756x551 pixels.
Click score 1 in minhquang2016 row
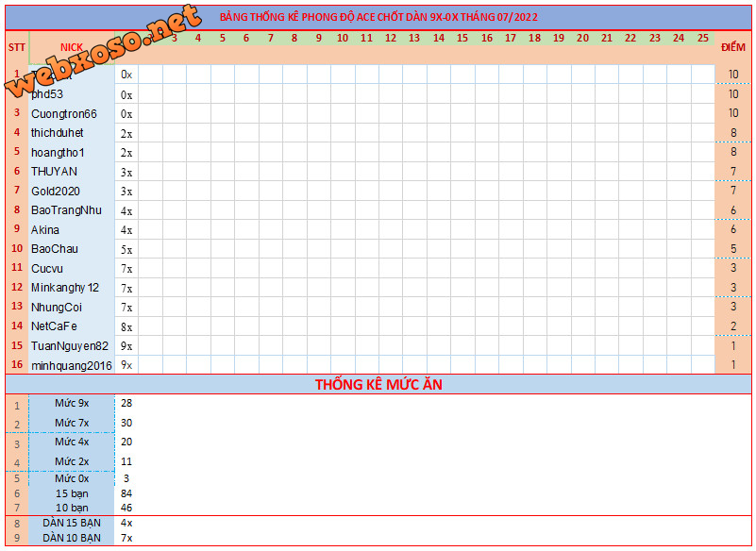pos(733,365)
